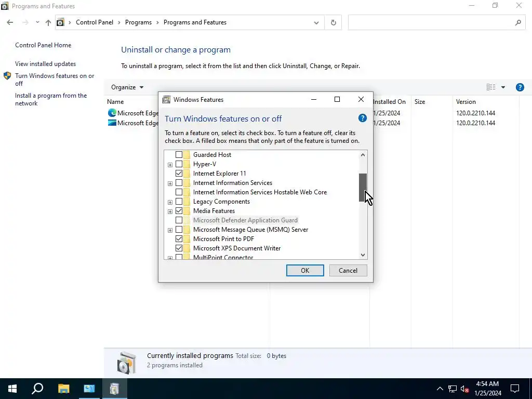Click the help icon in Windows Features dialog

pos(362,118)
